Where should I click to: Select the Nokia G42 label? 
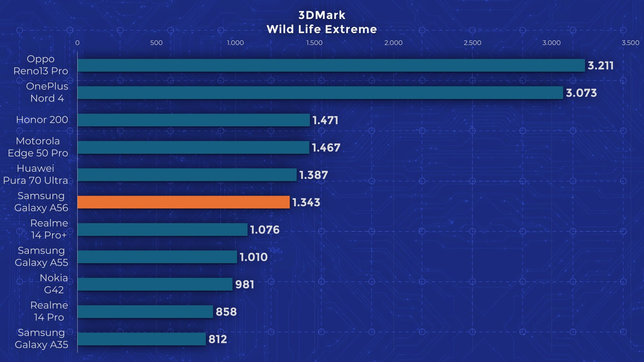pos(54,284)
